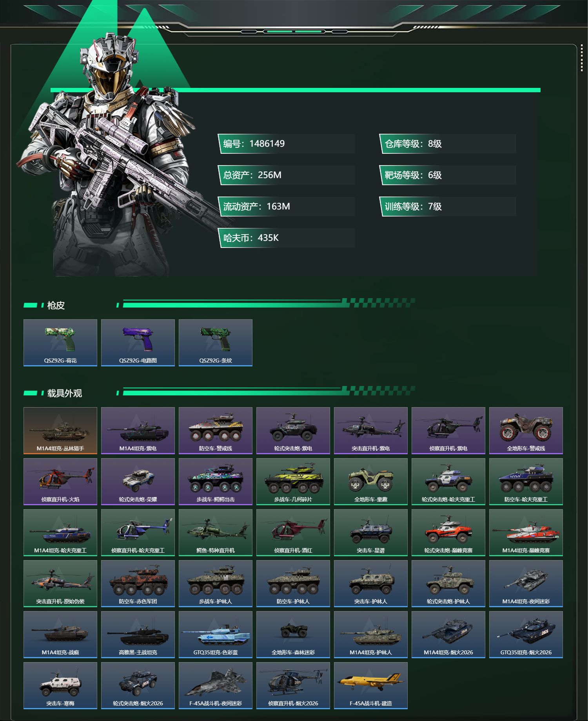
Task: Select the 防空车-赤色军团 skin
Action: point(138,584)
